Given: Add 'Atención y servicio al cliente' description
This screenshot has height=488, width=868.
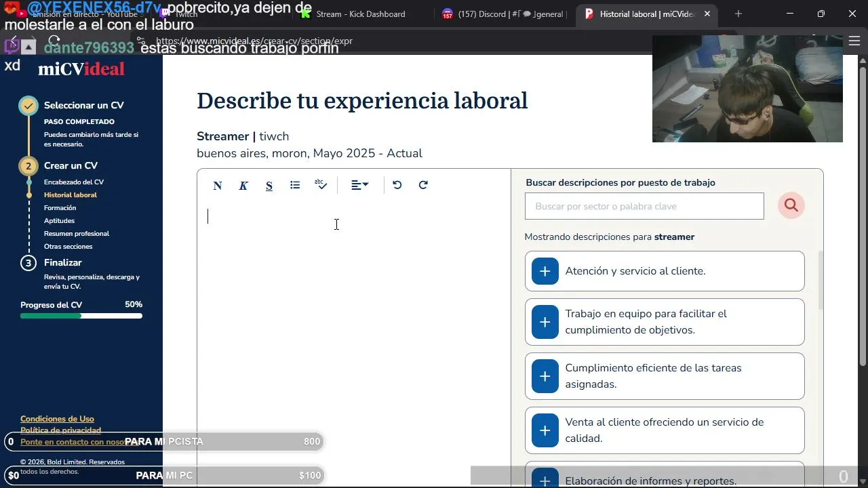Looking at the screenshot, I should pyautogui.click(x=545, y=271).
